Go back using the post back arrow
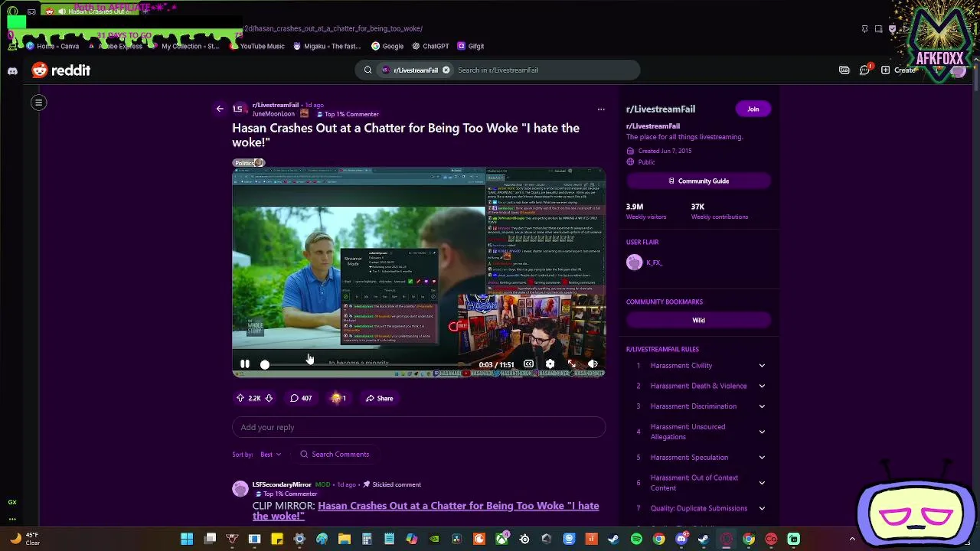980x551 pixels. coord(220,109)
